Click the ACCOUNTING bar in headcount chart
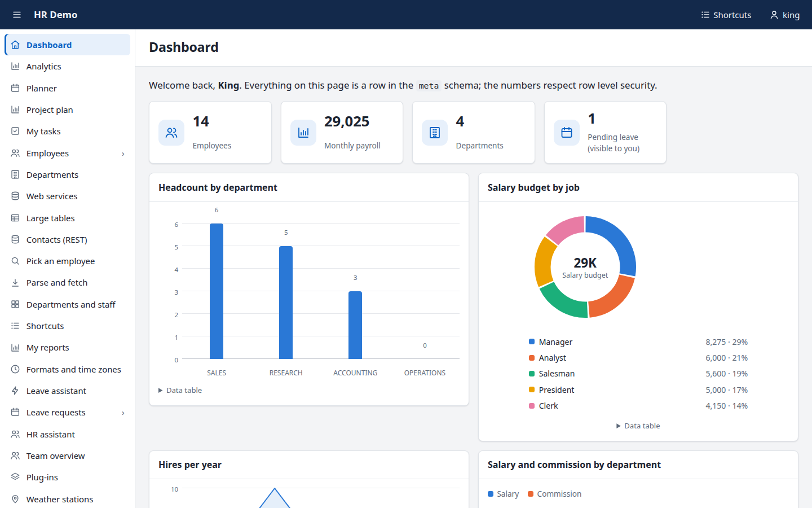Screen dimensions: 812x508 tap(355, 325)
